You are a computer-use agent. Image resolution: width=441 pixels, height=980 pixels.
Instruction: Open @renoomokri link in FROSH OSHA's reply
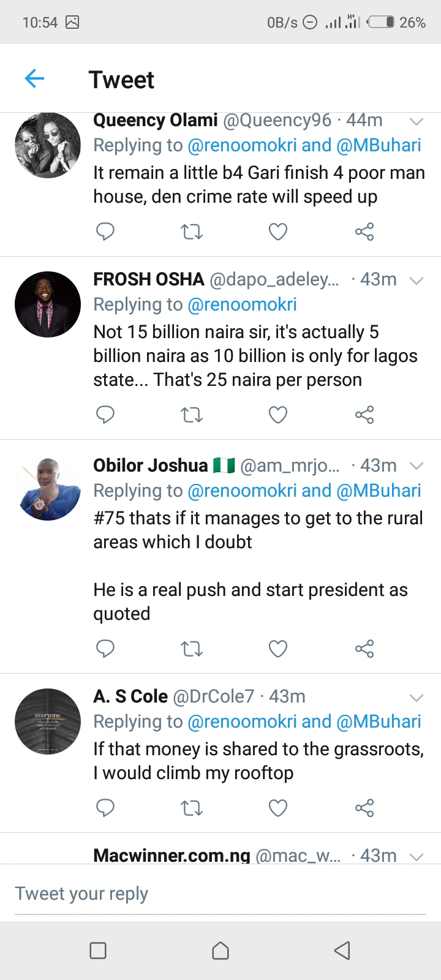coord(242,304)
